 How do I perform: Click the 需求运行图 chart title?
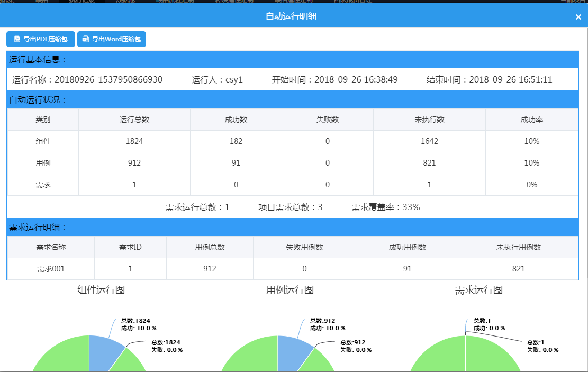[x=478, y=290]
